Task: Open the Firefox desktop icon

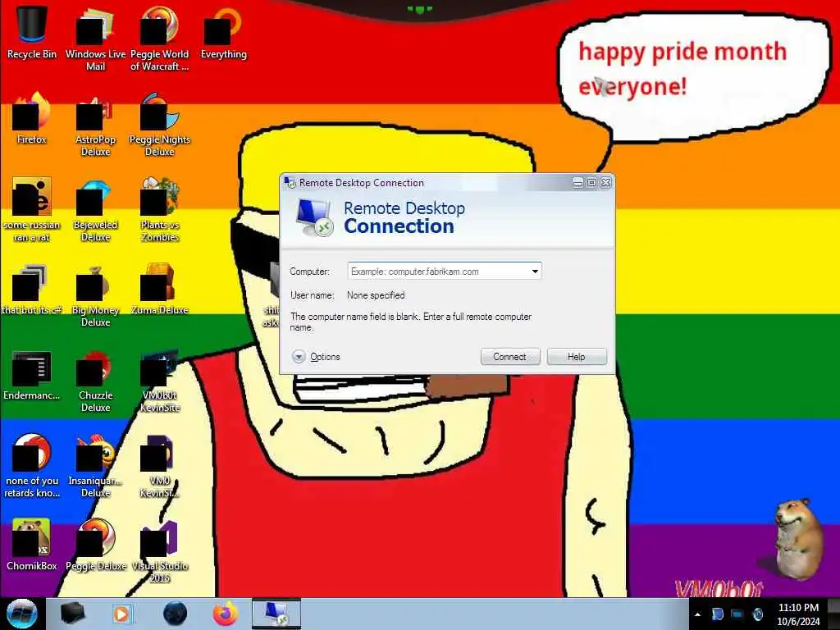Action: pos(32,118)
